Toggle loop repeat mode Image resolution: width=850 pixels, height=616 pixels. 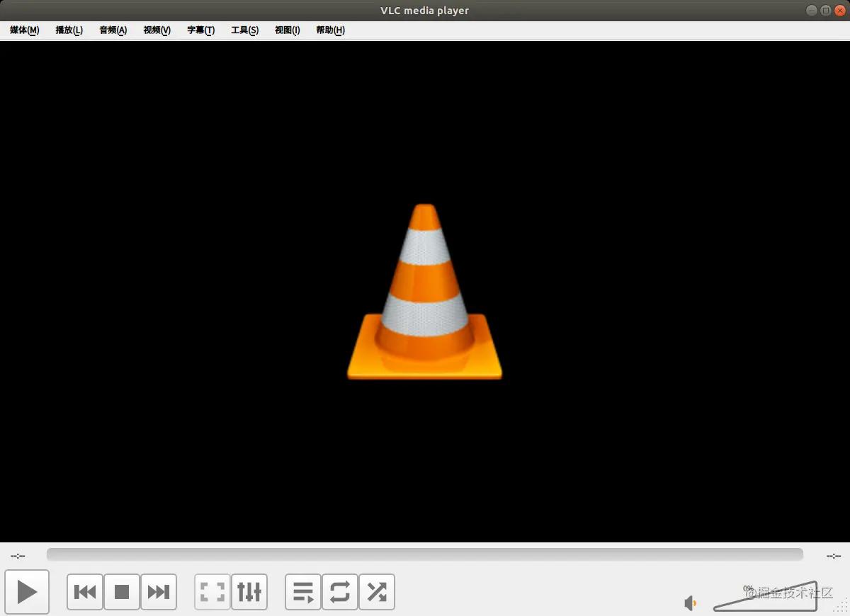tap(340, 592)
